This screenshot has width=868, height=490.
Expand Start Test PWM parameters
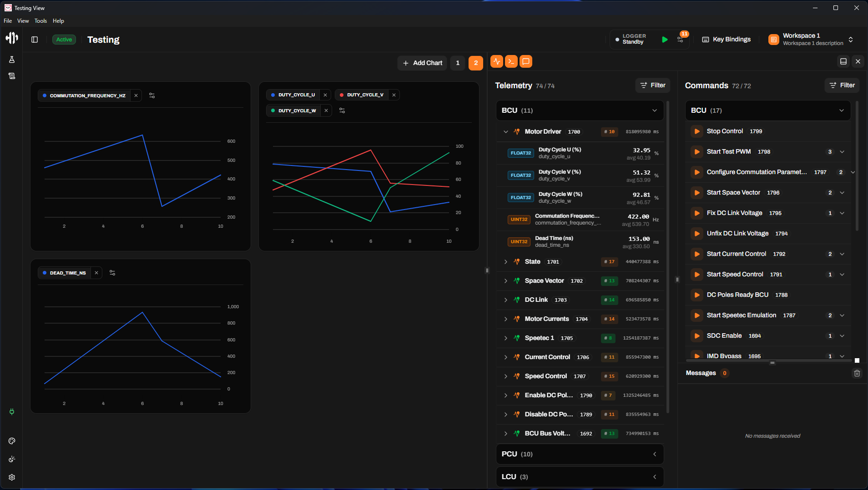[842, 152]
